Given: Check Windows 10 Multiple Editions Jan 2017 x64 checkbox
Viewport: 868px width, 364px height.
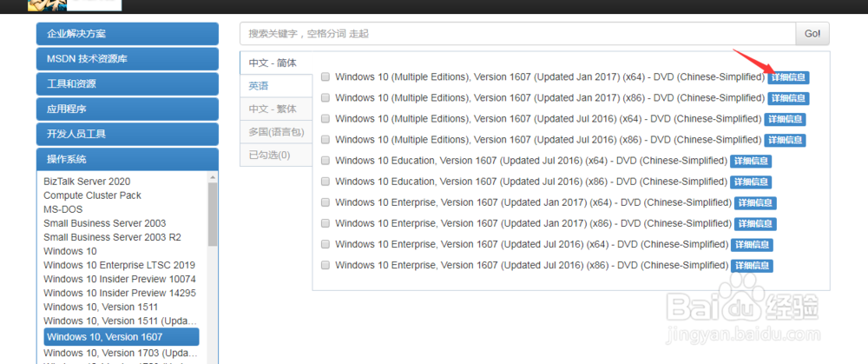Looking at the screenshot, I should point(325,76).
